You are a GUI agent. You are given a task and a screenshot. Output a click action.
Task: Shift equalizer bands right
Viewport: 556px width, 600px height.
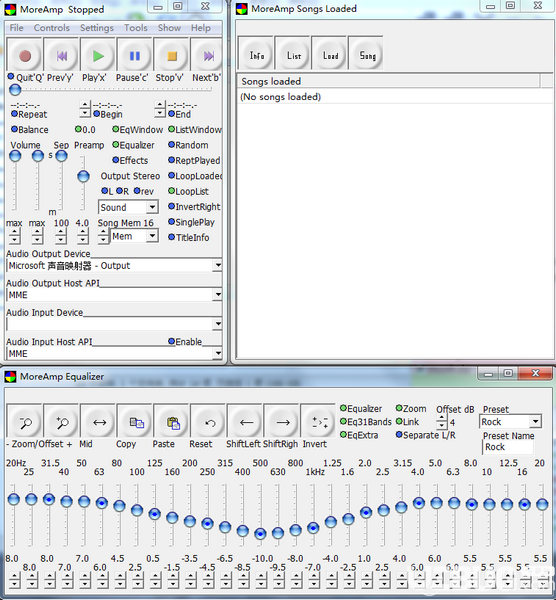pos(282,421)
